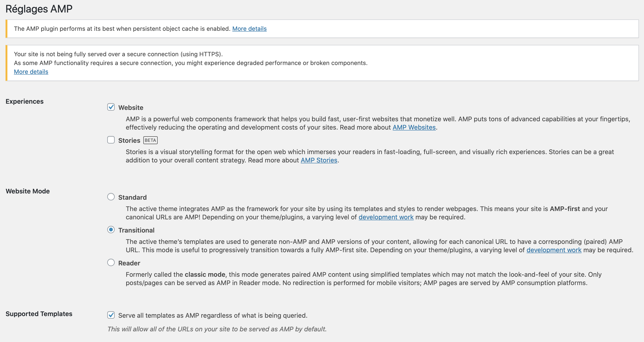644x342 pixels.
Task: Toggle the Website experience checkbox
Action: coord(111,107)
